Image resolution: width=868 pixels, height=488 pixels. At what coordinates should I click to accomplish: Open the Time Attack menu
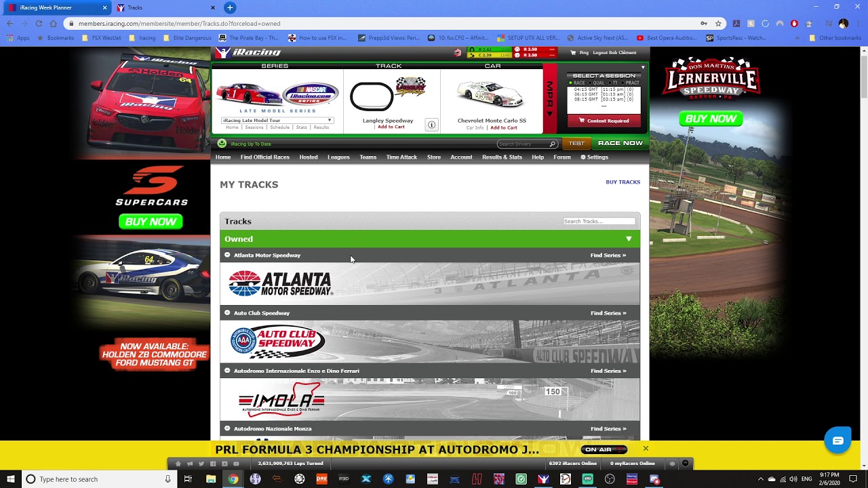[401, 157]
